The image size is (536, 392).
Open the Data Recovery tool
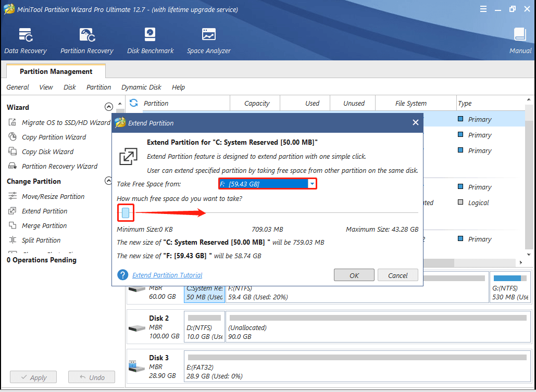pos(26,41)
